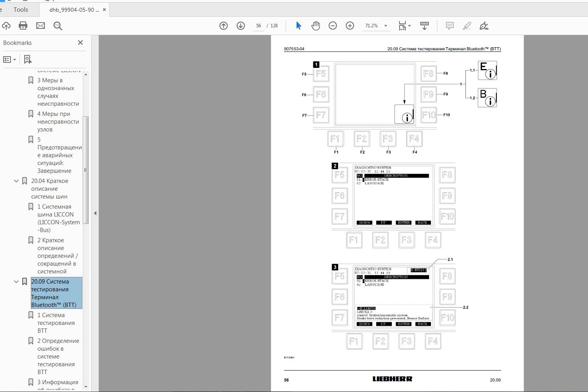The height and width of the screenshot is (392, 588).
Task: Close the Bookmarks panel
Action: click(x=80, y=43)
